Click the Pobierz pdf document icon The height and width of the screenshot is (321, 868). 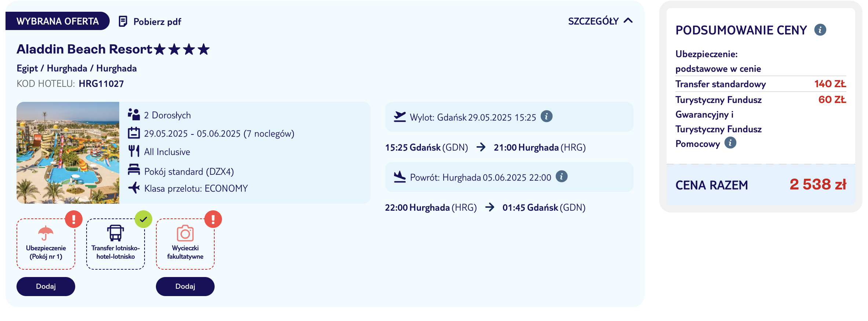[123, 22]
